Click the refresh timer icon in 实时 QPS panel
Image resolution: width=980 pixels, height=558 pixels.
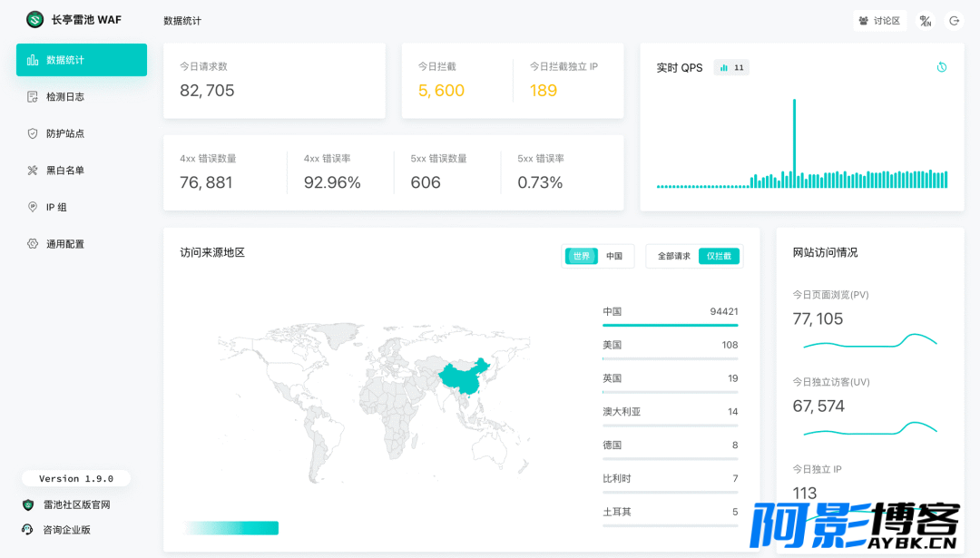coord(942,67)
